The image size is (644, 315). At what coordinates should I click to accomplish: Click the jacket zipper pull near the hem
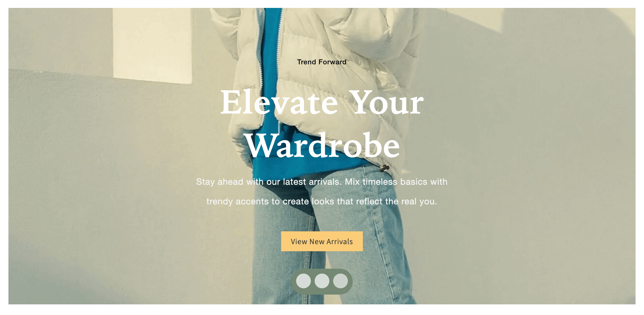pos(385,168)
